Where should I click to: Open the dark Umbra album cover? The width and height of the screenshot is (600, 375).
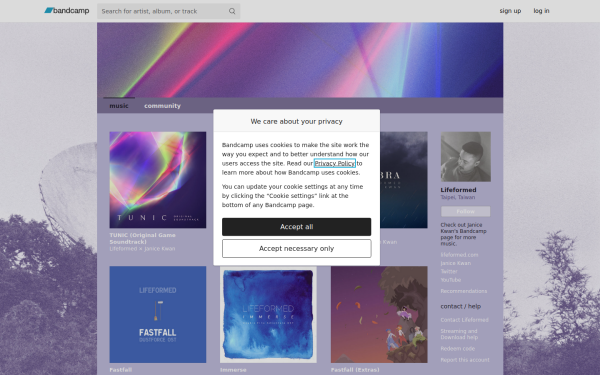[x=404, y=180]
